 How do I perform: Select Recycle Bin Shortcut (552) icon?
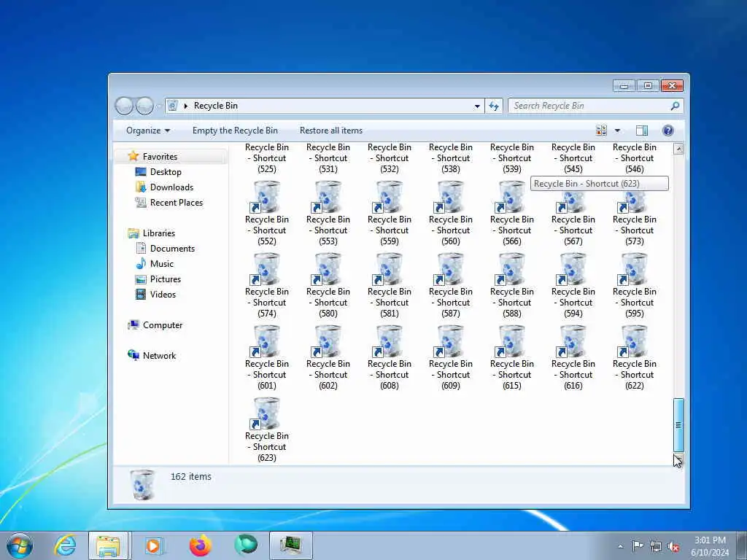[x=266, y=197]
